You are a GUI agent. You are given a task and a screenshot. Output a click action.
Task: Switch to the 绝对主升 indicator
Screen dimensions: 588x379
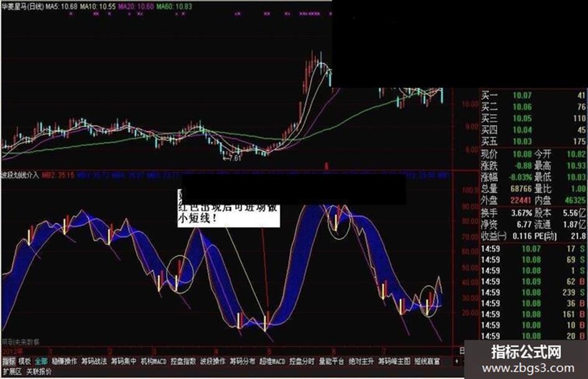361,362
